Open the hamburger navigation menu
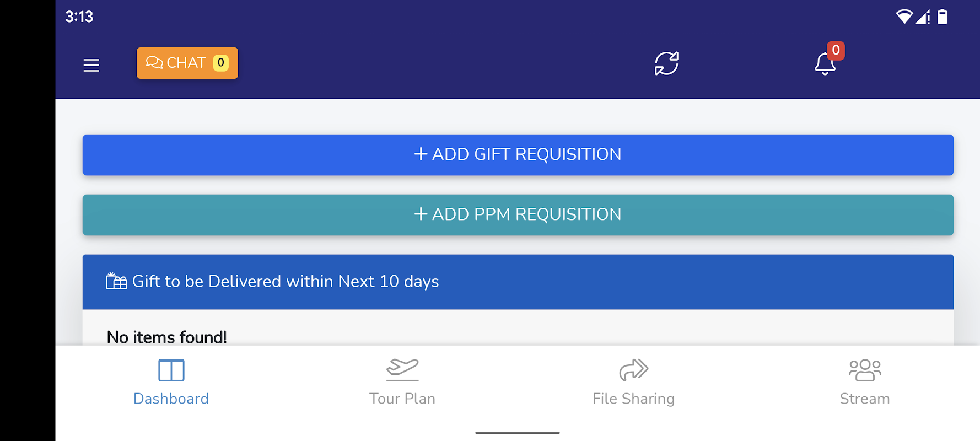980x441 pixels. [x=91, y=65]
